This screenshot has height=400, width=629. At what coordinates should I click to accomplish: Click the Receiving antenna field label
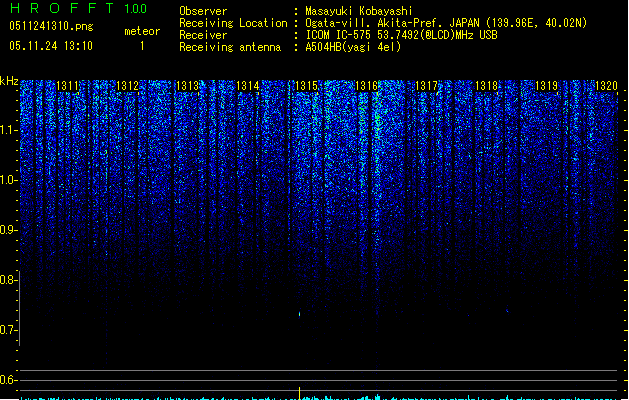pos(230,47)
